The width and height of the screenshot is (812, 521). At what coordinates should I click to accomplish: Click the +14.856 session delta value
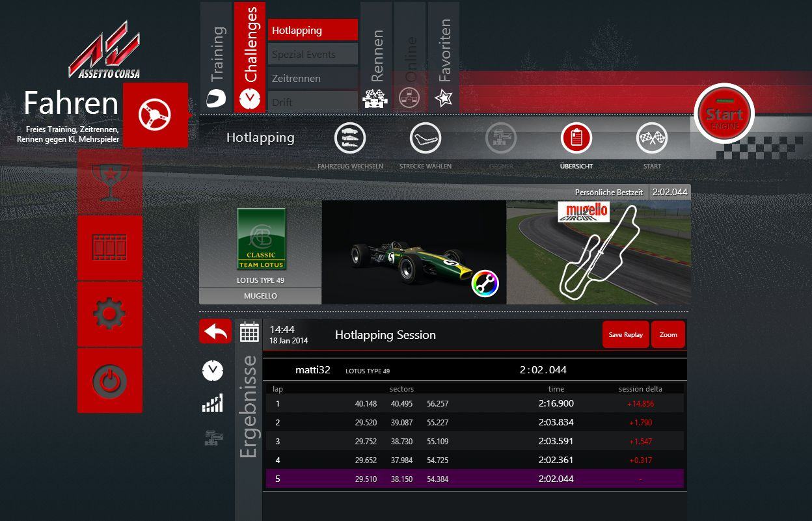(x=640, y=403)
